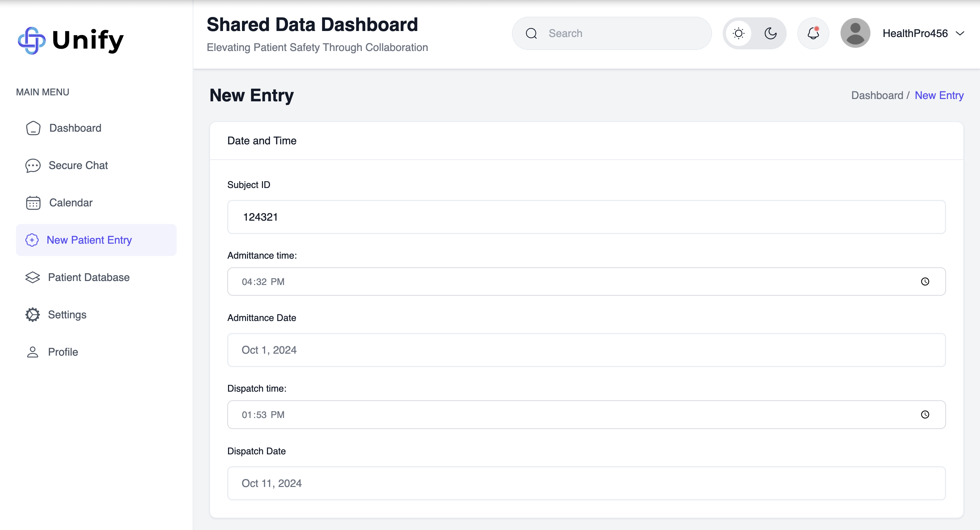The width and height of the screenshot is (980, 530).
Task: Switch to dark mode moon toggle
Action: (x=770, y=33)
